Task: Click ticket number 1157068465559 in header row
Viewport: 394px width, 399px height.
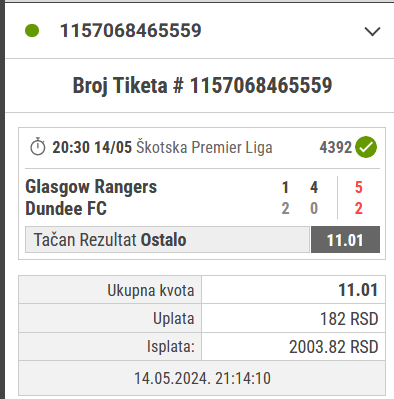Action: [x=131, y=31]
